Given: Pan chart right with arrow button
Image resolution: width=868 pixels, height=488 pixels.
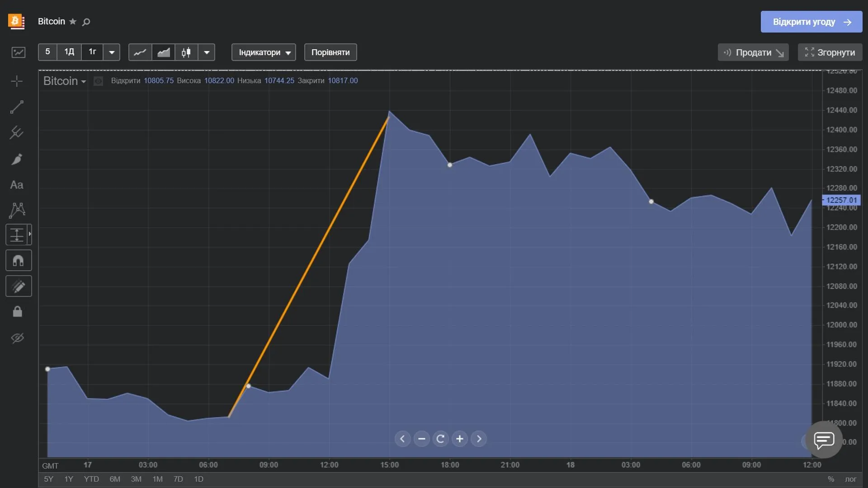Looking at the screenshot, I should click(479, 439).
